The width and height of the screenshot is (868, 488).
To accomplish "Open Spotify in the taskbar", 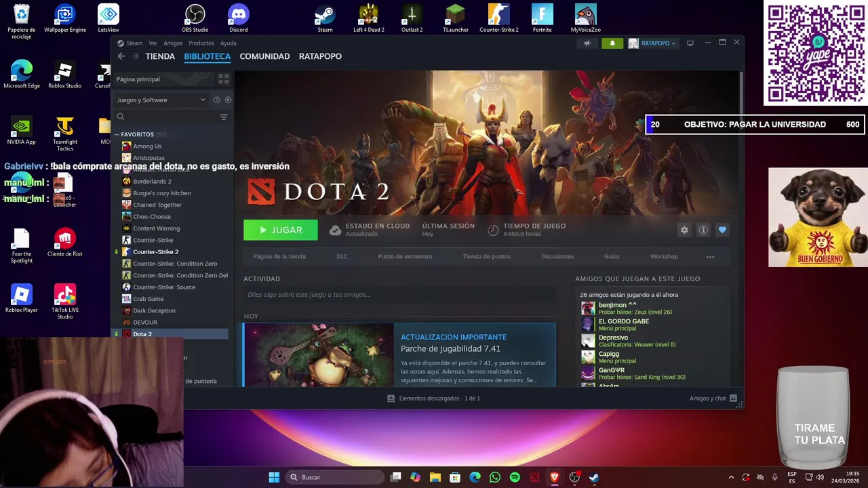I will click(515, 477).
